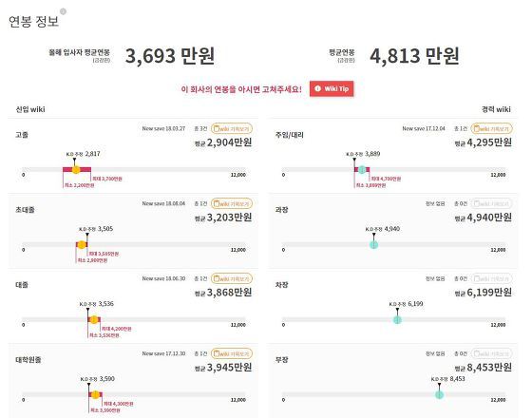This screenshot has height=418, width=532.
Task: Open wiki history for 고졸 row
Action: tap(232, 129)
